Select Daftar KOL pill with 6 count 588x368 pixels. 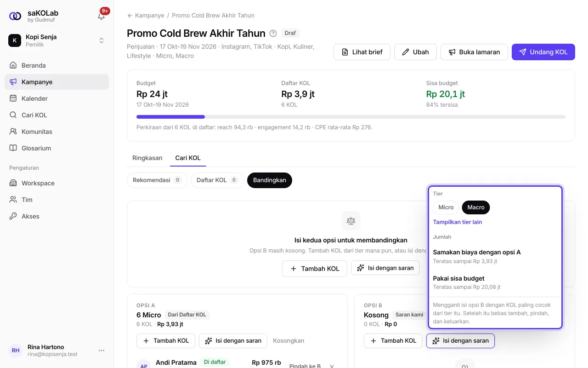click(217, 180)
